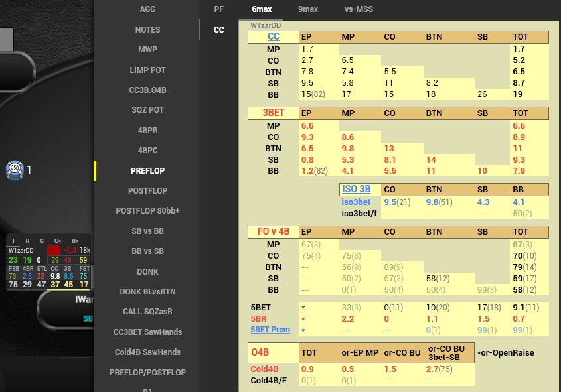Screen dimensions: 561x392
Task: Click Cold4B TOT value 0.9
Action: [307, 369]
